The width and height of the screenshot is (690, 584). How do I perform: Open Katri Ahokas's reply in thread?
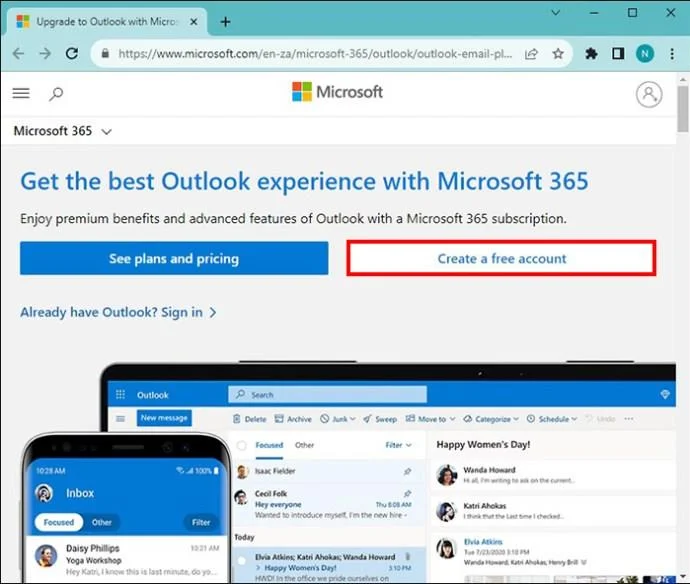click(553, 511)
